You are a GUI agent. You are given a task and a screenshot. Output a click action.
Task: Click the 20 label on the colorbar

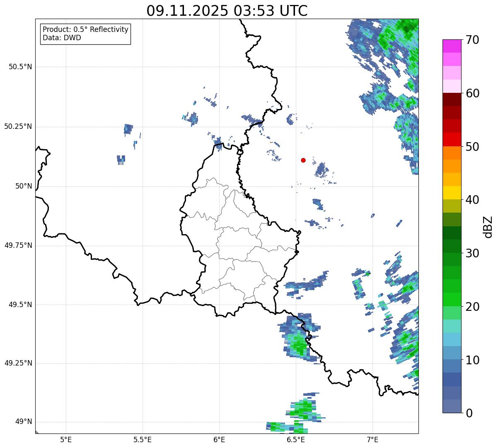click(x=472, y=307)
